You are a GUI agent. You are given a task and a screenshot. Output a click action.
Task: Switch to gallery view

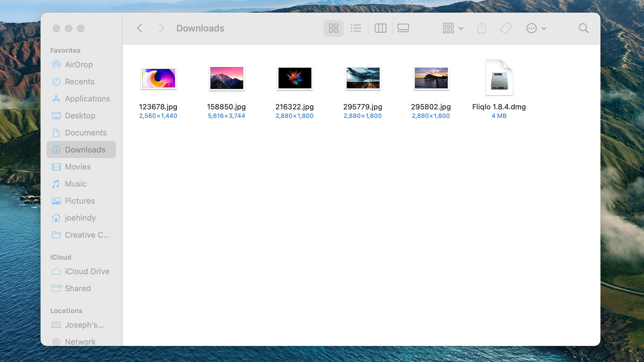tap(403, 28)
